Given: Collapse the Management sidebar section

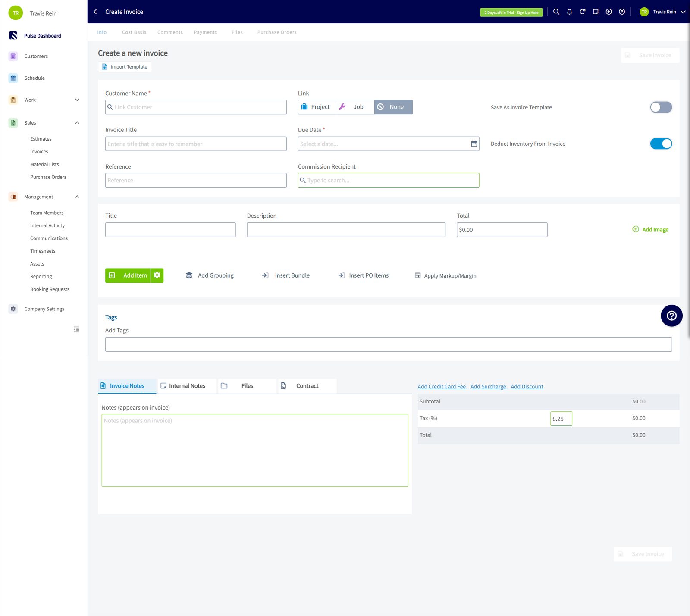Looking at the screenshot, I should point(77,197).
